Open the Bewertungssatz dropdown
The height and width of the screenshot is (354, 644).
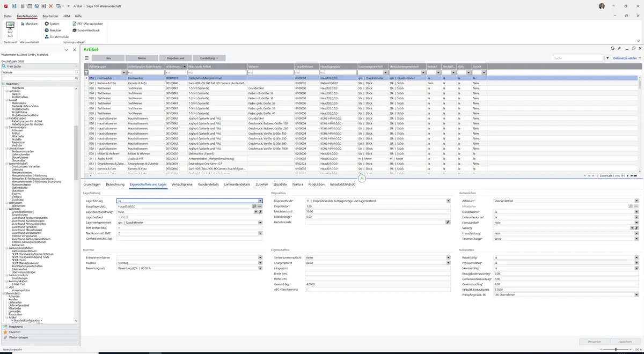point(260,268)
